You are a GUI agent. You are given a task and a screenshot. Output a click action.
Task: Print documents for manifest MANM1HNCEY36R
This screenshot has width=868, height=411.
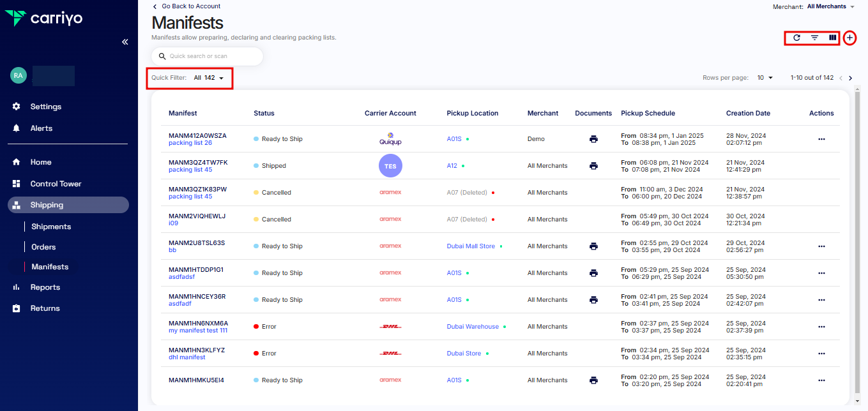click(593, 300)
